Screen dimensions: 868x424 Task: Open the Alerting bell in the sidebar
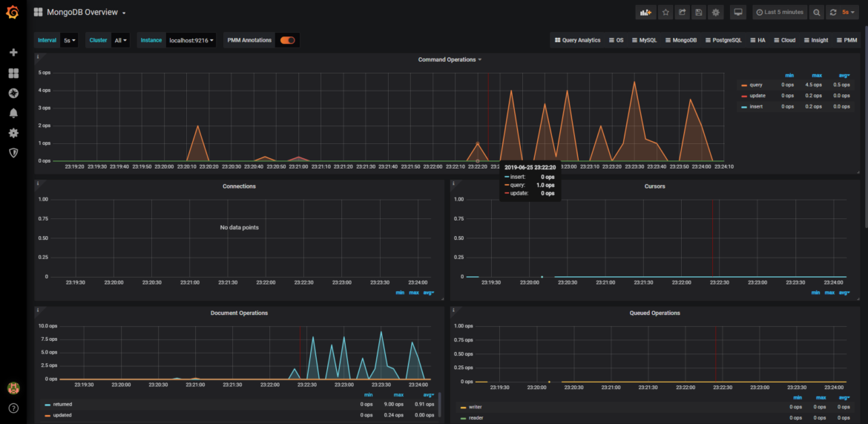(x=13, y=113)
